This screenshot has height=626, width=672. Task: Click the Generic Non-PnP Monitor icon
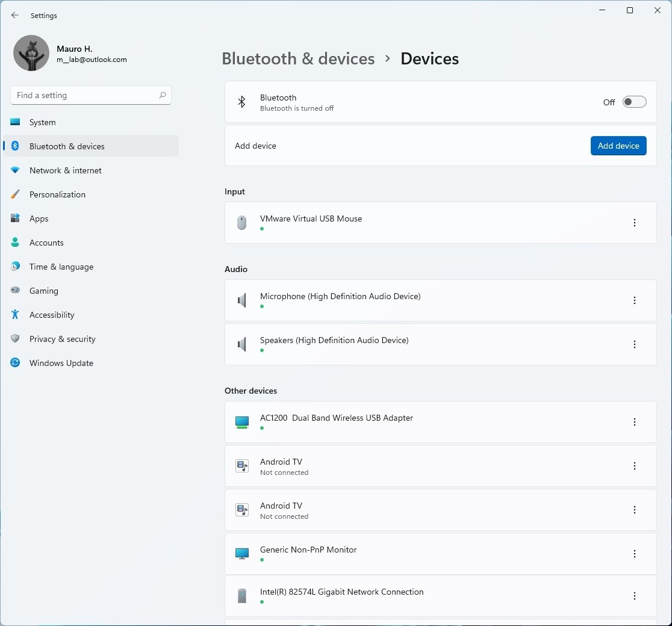(241, 554)
